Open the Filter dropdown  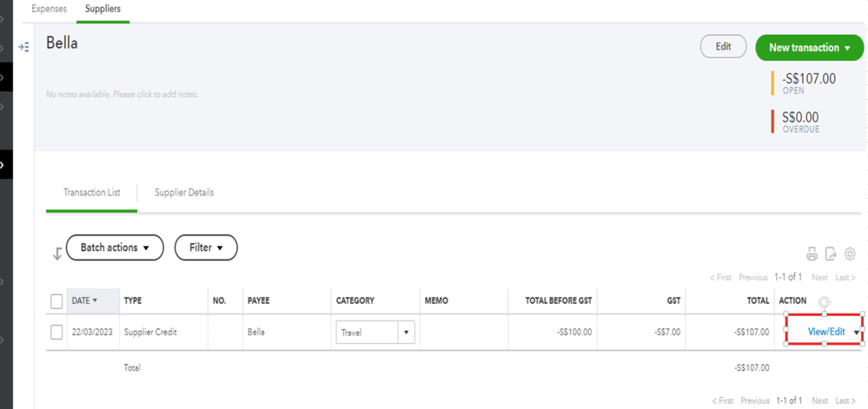(206, 247)
